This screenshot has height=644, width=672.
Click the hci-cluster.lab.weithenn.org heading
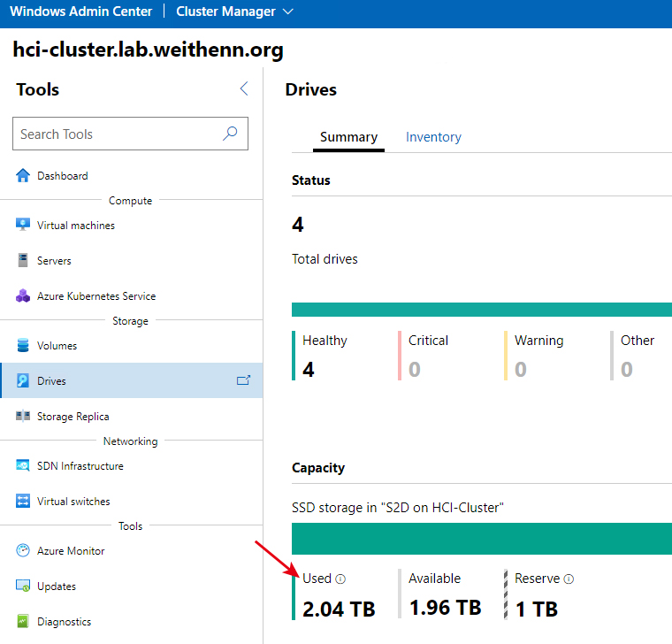148,50
